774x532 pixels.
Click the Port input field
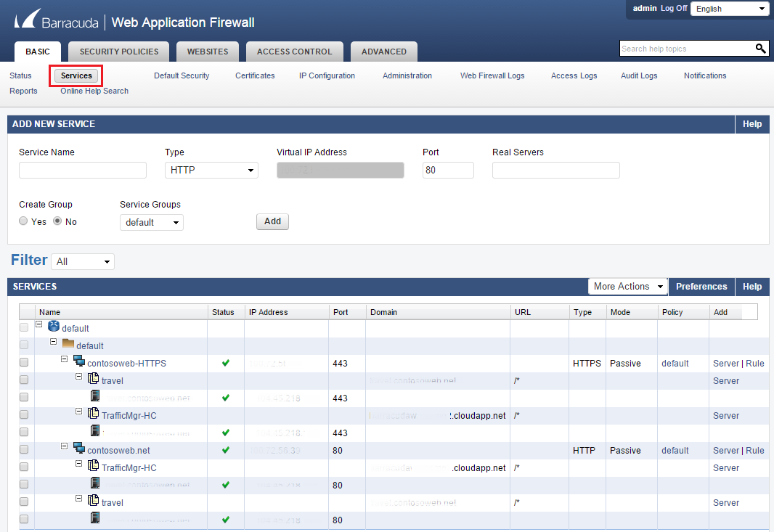(x=448, y=171)
